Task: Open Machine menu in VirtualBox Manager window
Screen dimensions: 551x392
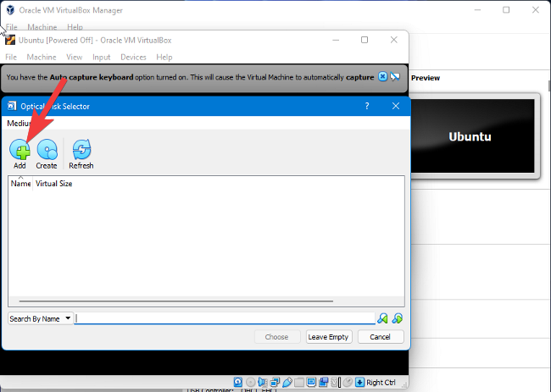Action: tap(42, 27)
